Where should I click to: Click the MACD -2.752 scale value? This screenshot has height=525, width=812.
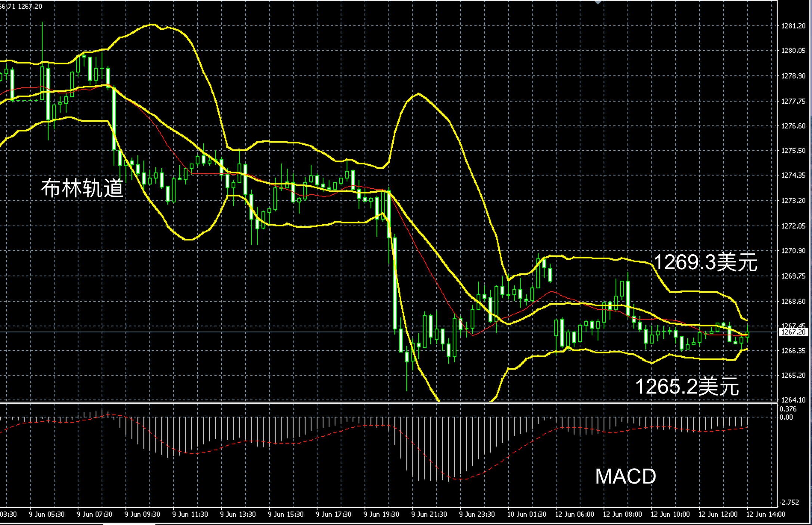789,502
